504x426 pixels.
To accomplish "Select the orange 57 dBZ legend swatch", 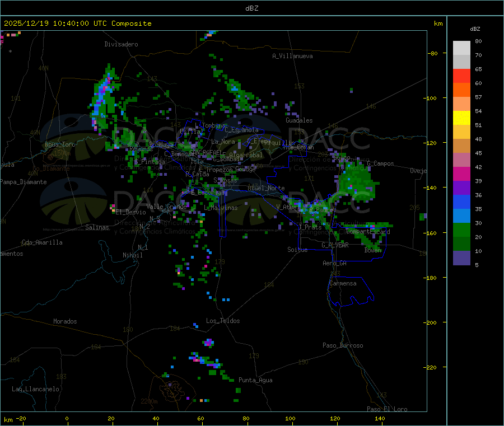I will (461, 90).
